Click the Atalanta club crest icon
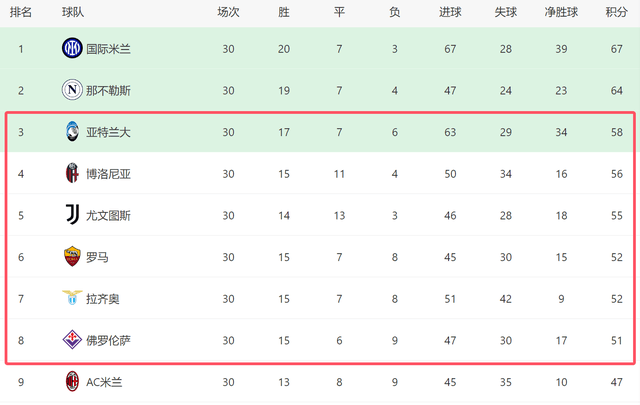Screen dimensions: 640x405 point(72,132)
